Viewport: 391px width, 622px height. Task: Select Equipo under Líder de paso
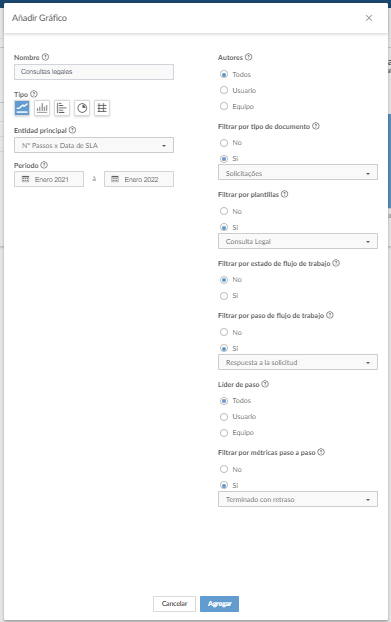click(x=224, y=432)
